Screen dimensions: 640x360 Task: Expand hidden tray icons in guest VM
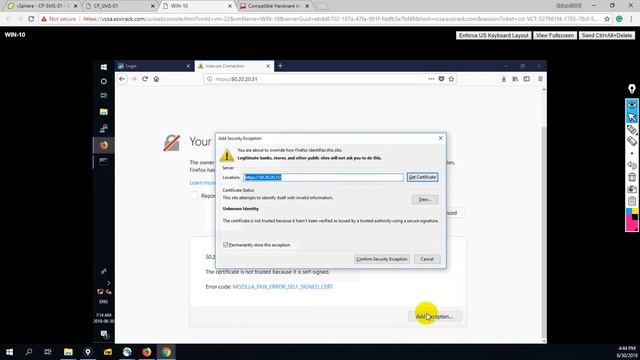pos(109,283)
